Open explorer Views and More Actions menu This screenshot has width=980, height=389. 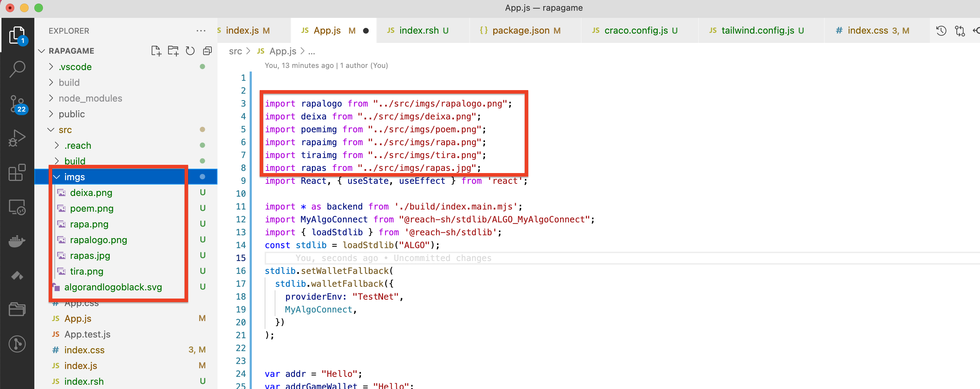[x=201, y=30]
